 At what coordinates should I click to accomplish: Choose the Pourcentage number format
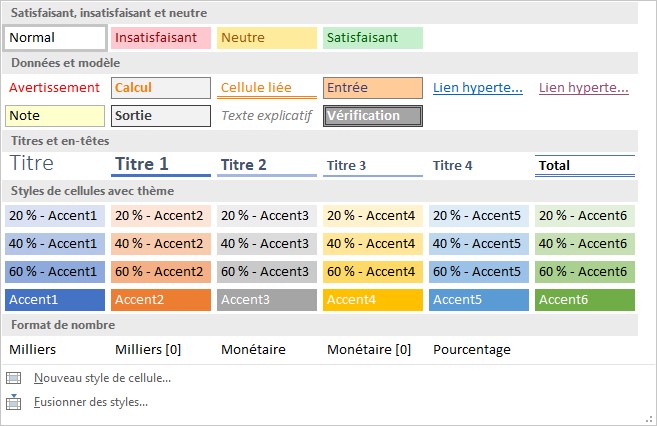pyautogui.click(x=472, y=349)
